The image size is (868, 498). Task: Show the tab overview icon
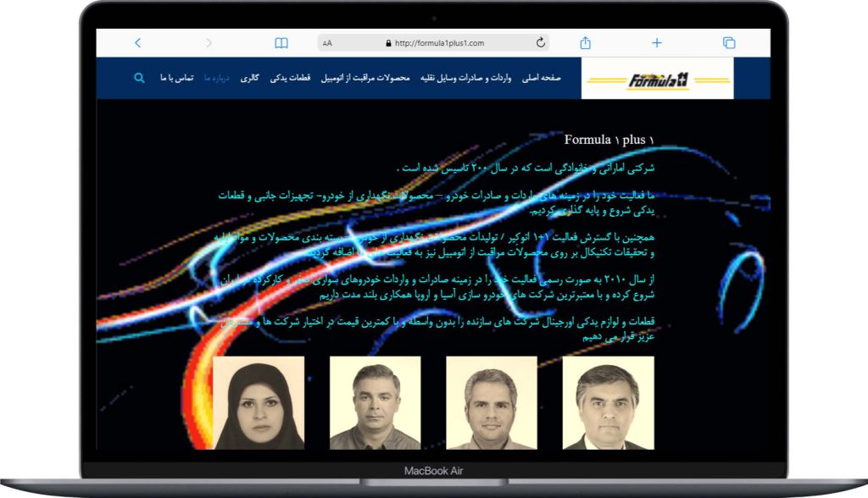(728, 43)
